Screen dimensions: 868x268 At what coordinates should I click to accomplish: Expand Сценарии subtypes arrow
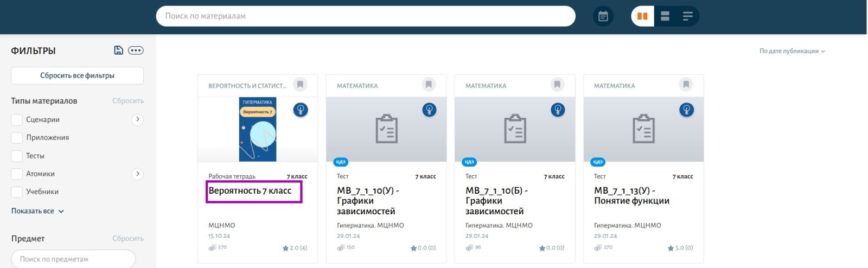coord(137,119)
